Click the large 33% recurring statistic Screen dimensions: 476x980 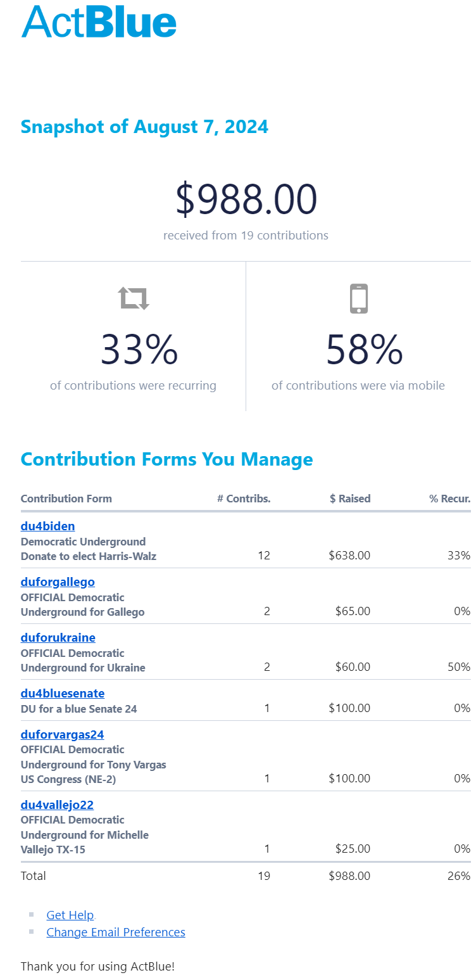point(139,350)
